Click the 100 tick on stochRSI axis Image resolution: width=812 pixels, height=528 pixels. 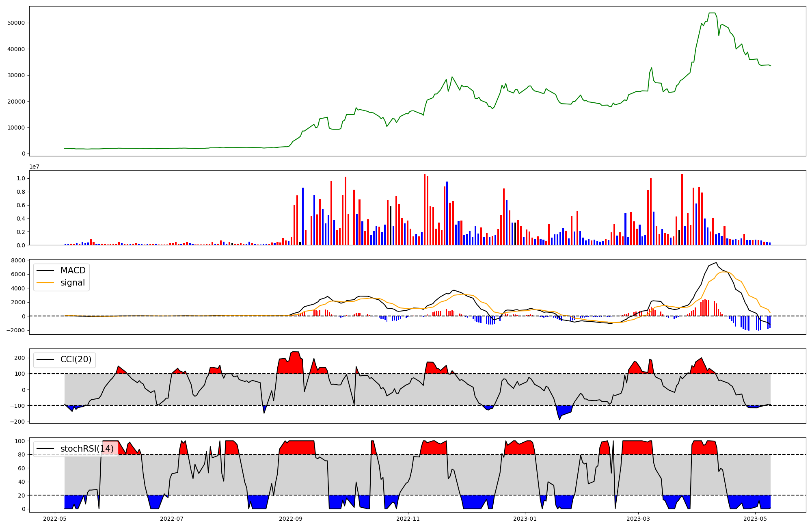point(20,441)
